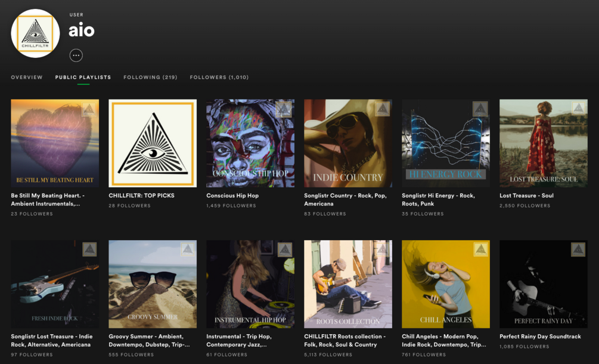Image resolution: width=599 pixels, height=364 pixels.
Task: Open Fresh Indie Rock guitar cover
Action: pyautogui.click(x=55, y=284)
